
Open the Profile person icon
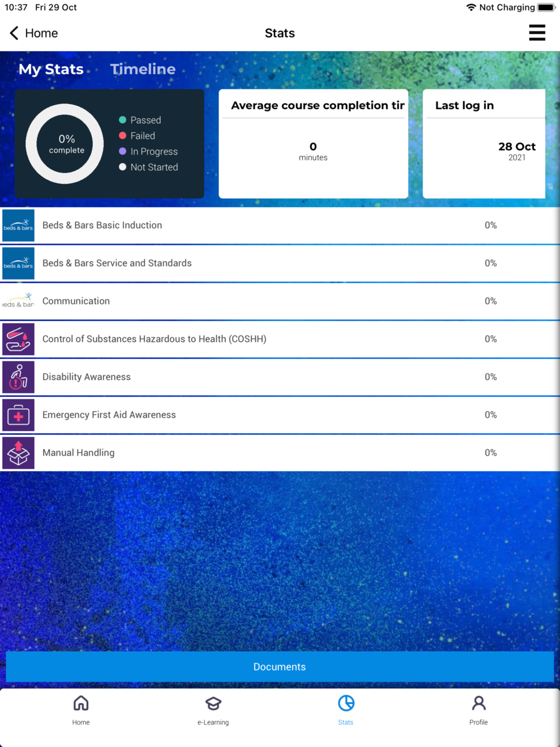(479, 703)
